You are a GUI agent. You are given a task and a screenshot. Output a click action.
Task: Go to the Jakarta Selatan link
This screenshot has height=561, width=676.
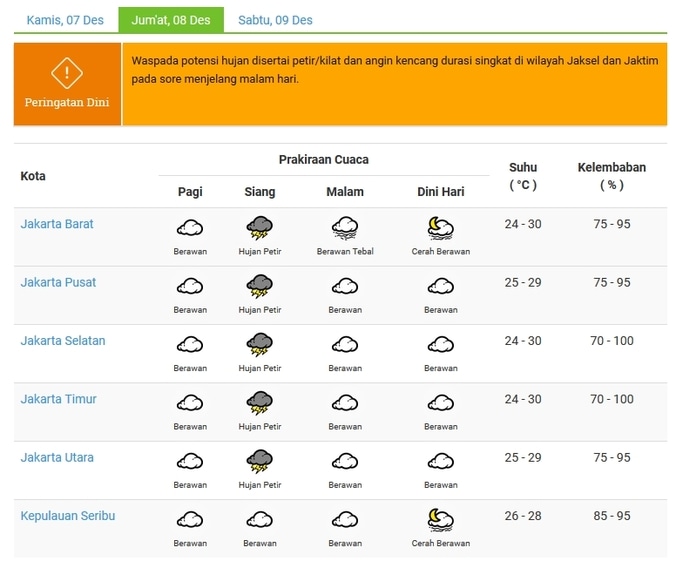pos(62,340)
